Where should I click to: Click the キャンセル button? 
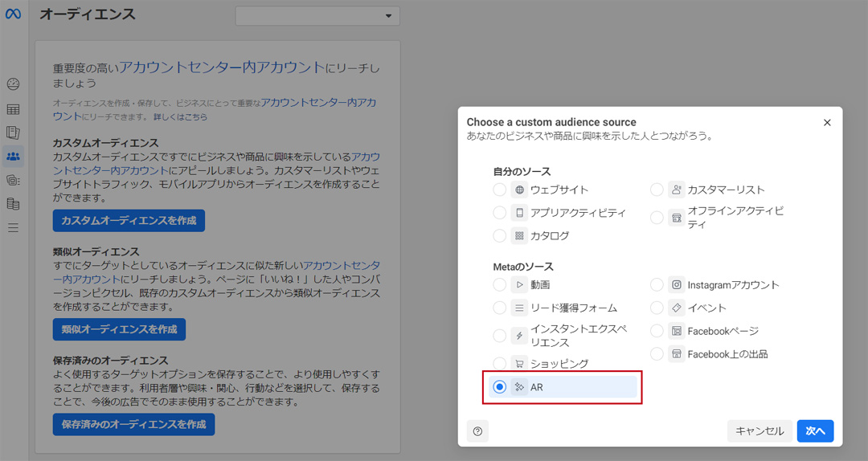click(759, 431)
